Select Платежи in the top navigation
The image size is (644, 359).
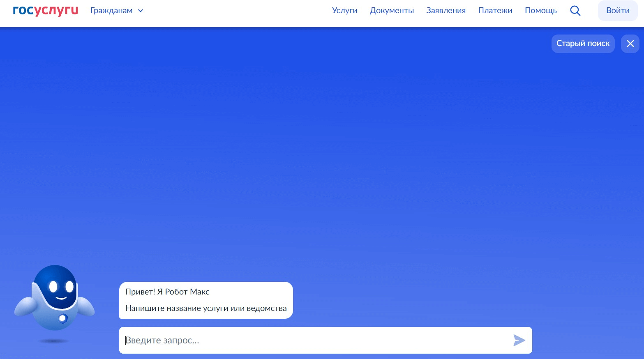pyautogui.click(x=495, y=11)
